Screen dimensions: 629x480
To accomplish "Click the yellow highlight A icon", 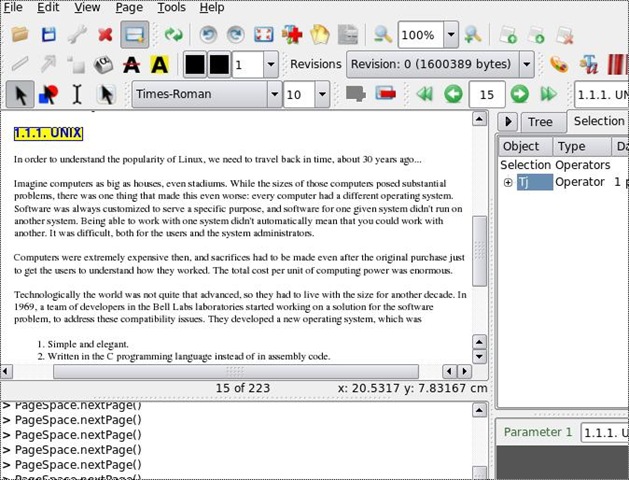I will (x=159, y=64).
